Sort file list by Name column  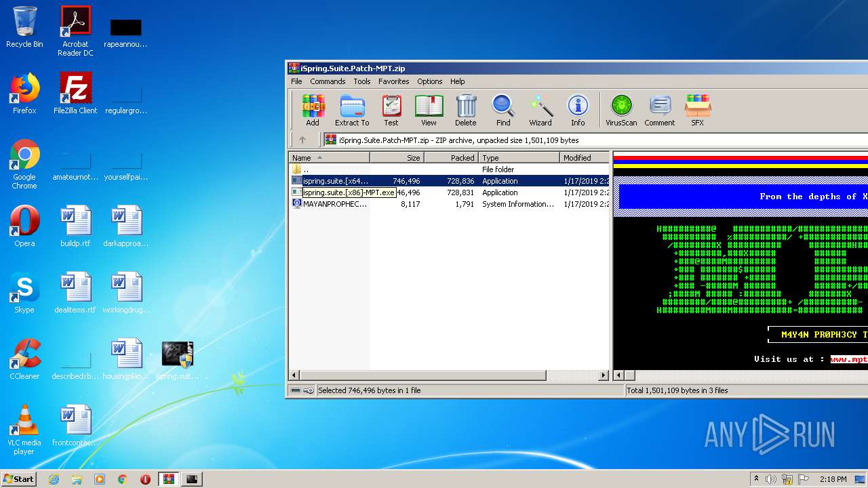point(330,157)
